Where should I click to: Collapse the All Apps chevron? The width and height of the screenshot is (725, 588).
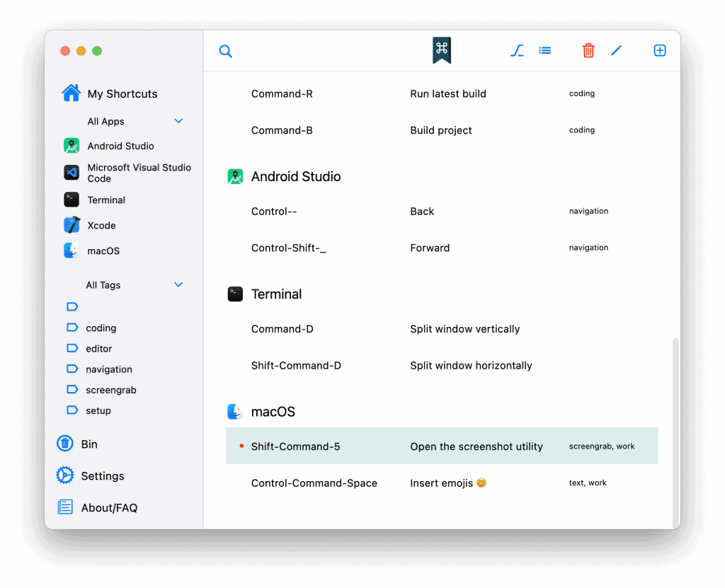point(178,121)
